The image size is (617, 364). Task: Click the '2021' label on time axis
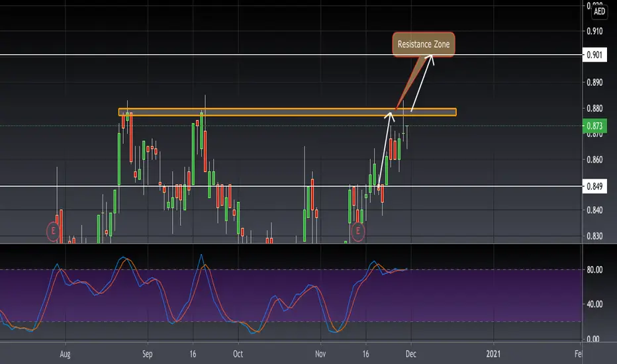(493, 354)
